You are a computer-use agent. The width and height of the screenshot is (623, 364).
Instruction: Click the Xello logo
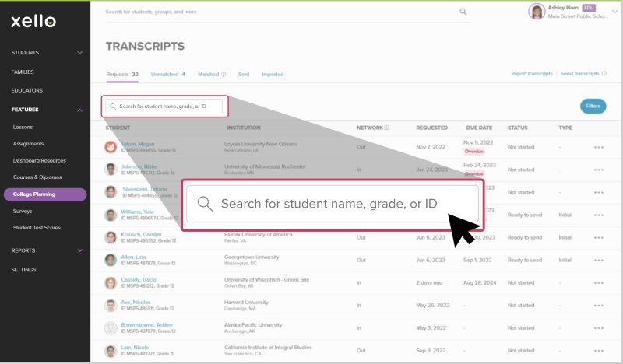(x=33, y=21)
